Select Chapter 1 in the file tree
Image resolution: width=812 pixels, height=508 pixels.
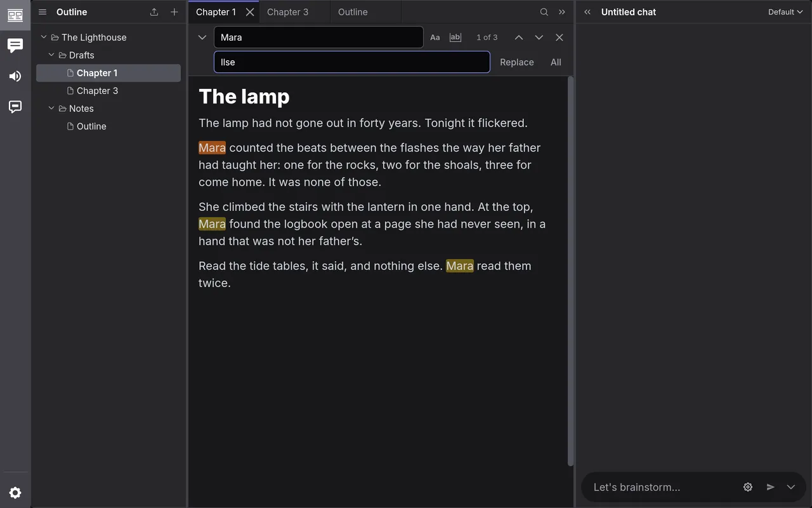108,73
